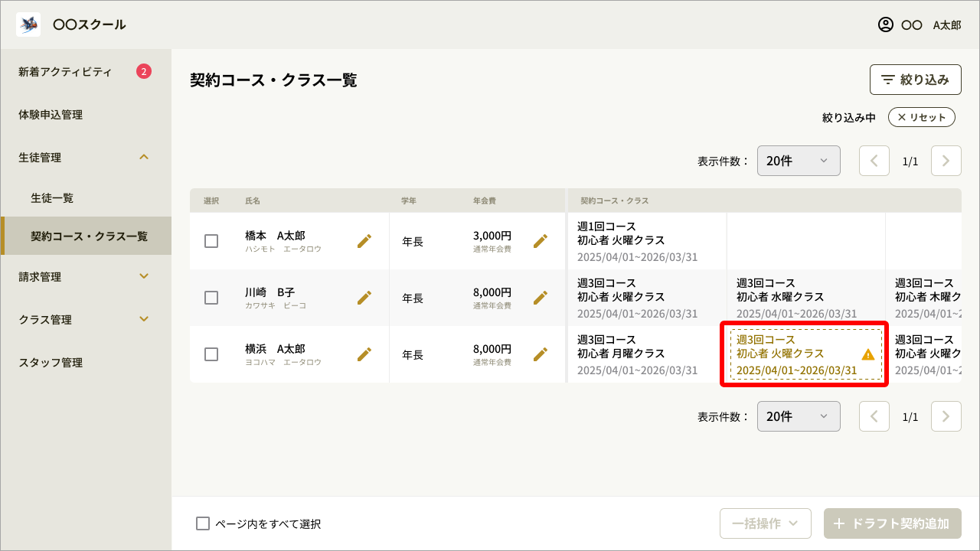
Task: Click the 絞り込み filter button
Action: pos(915,80)
